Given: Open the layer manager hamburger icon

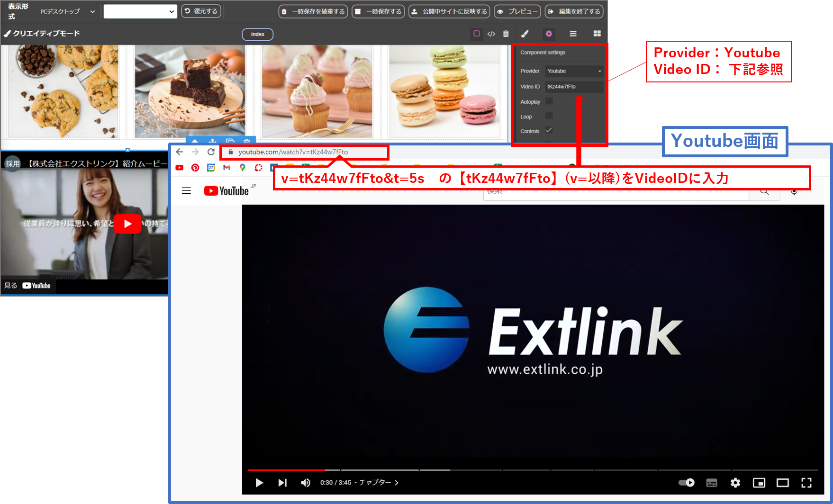Looking at the screenshot, I should pos(573,34).
